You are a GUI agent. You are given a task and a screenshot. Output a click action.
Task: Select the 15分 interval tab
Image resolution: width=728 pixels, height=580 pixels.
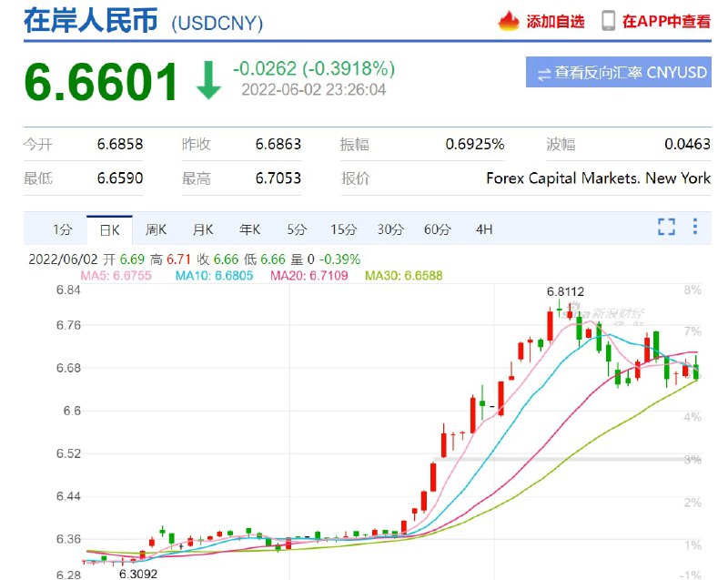point(343,229)
